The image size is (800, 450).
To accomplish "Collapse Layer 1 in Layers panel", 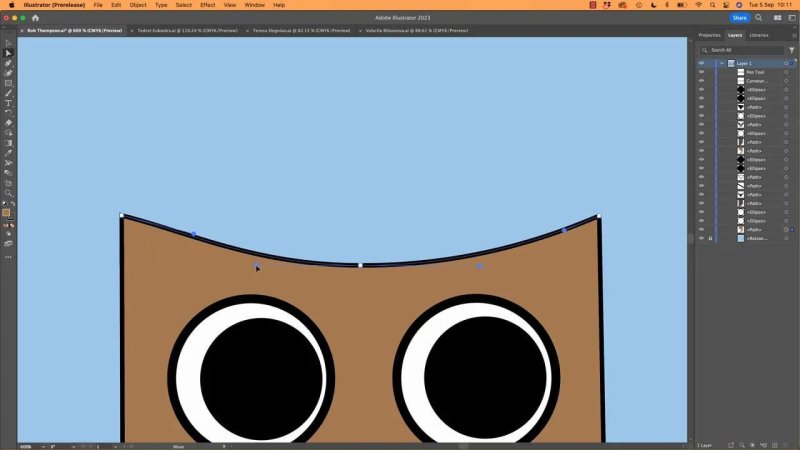I will 721,63.
